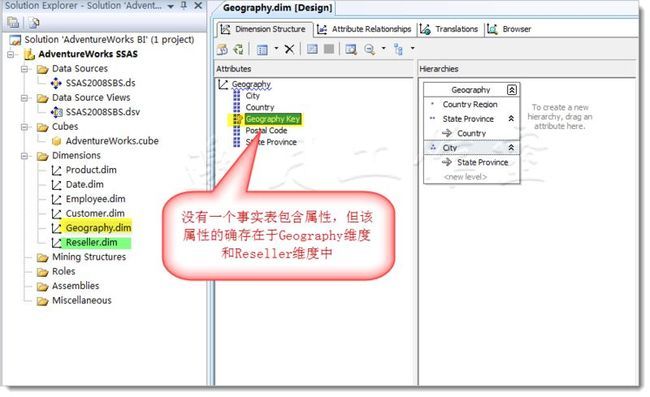Select the Geography root in Attributes pane
The width and height of the screenshot is (650, 397).
pos(251,84)
